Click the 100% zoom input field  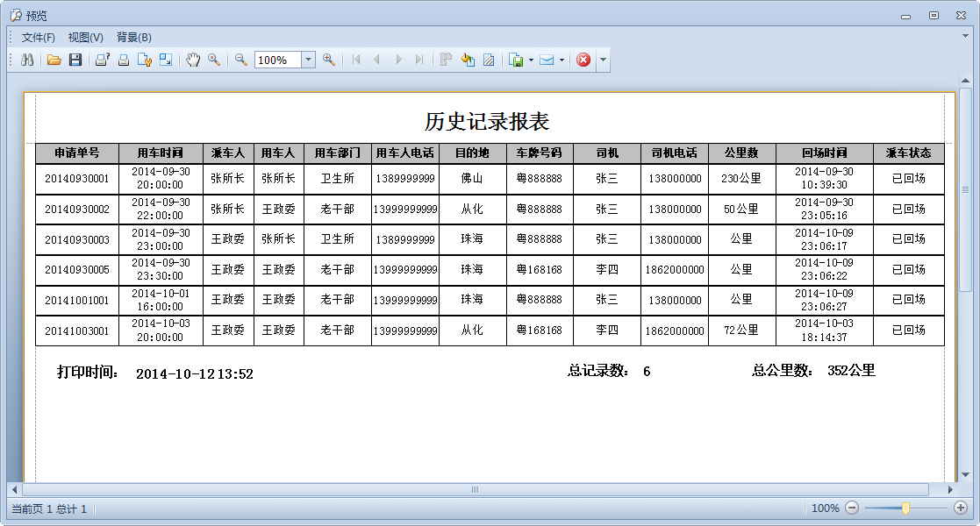[278, 60]
